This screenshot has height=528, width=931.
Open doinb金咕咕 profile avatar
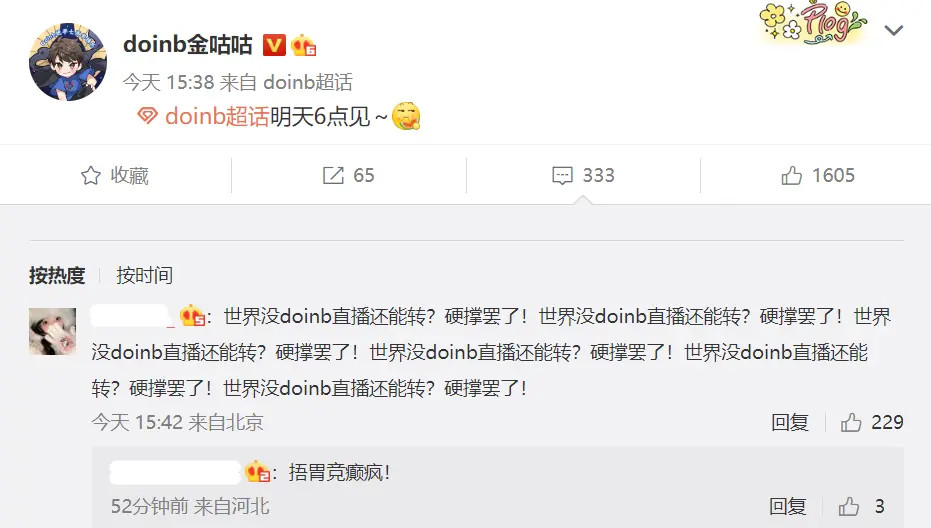pos(68,62)
